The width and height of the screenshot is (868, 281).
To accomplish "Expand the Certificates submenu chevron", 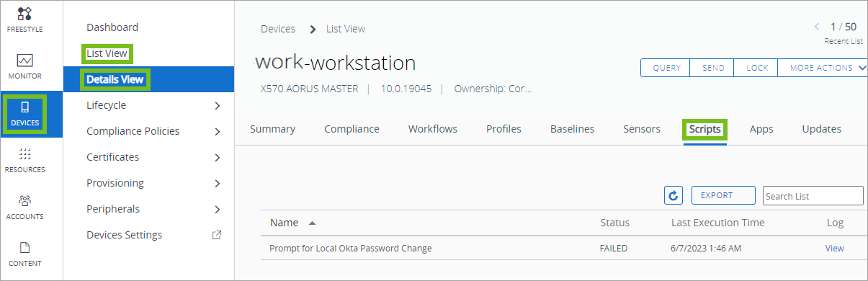I will pos(218,158).
